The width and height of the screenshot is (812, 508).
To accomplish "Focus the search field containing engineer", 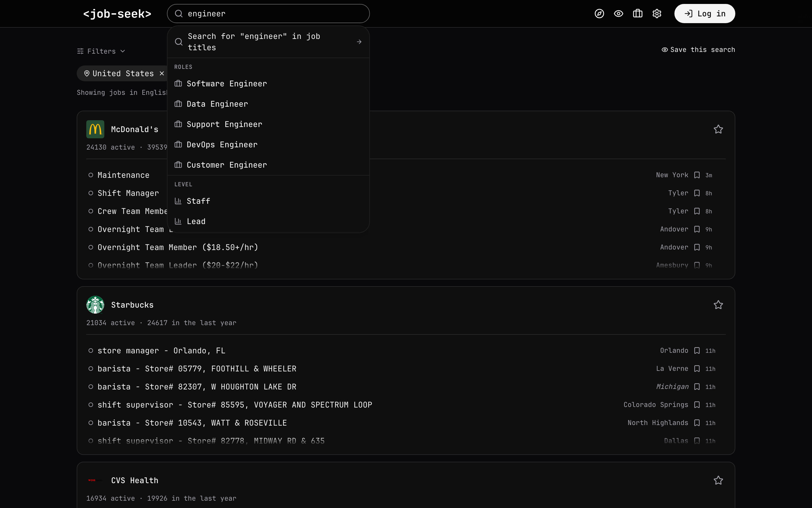I will [x=268, y=14].
